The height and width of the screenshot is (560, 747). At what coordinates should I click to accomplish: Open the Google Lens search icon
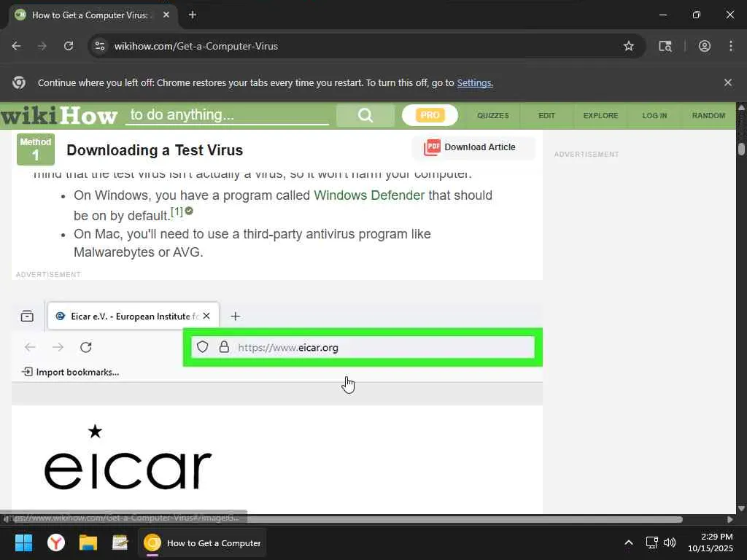point(665,46)
